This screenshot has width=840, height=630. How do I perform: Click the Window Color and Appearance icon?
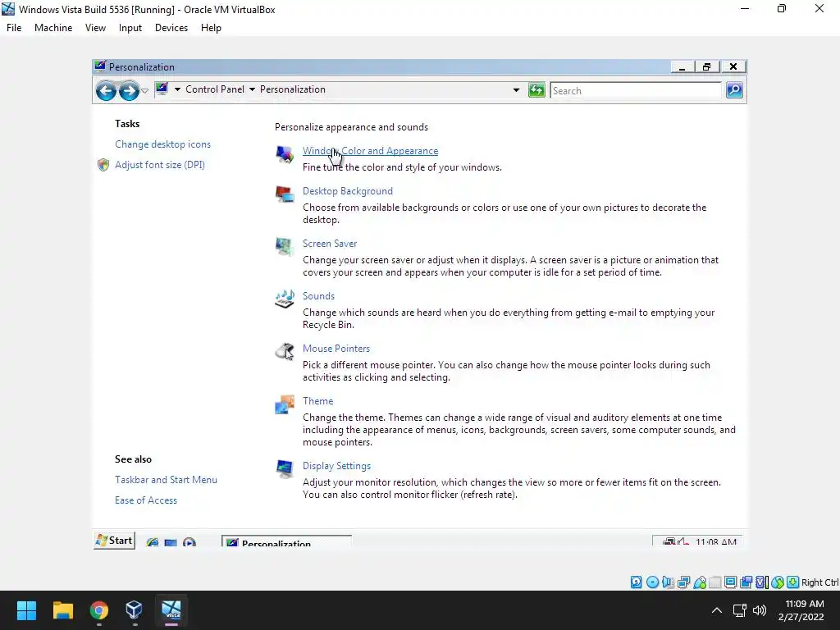coord(285,154)
